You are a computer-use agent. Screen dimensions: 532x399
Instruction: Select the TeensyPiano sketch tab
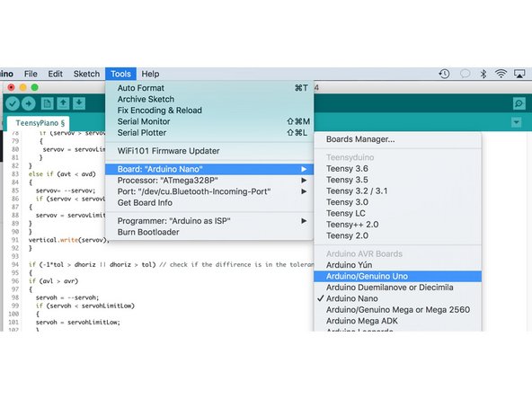click(40, 123)
